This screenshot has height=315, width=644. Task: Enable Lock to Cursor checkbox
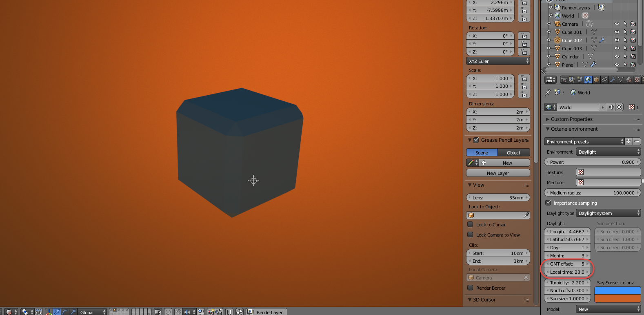point(470,224)
